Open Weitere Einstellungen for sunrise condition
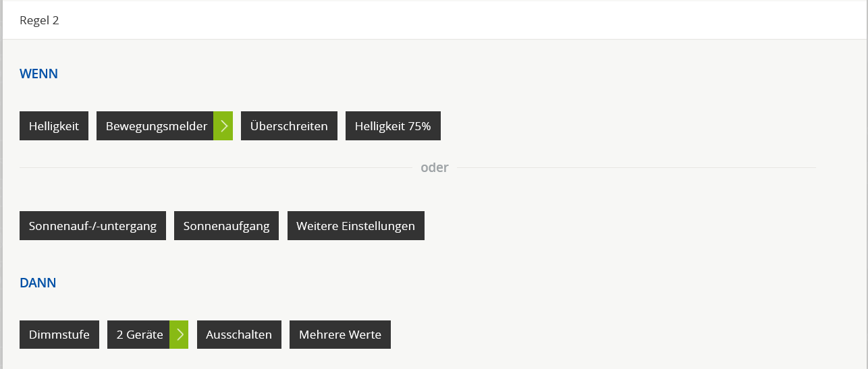868x369 pixels. pyautogui.click(x=356, y=226)
